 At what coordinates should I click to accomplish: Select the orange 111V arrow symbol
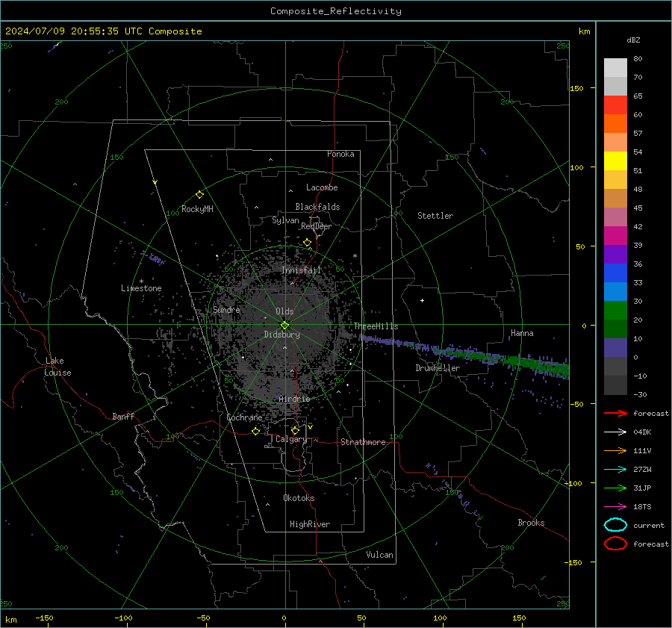pyautogui.click(x=615, y=450)
